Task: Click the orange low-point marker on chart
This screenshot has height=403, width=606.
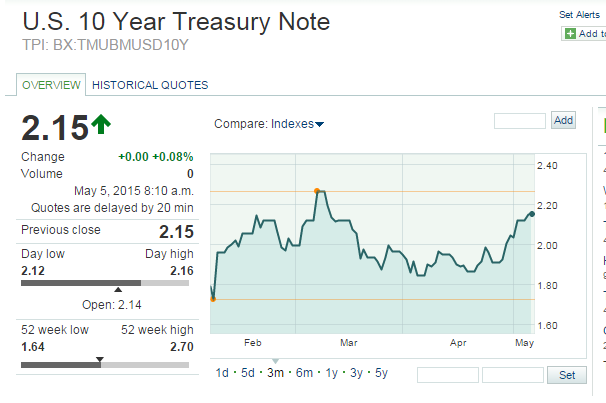Action: [x=213, y=299]
